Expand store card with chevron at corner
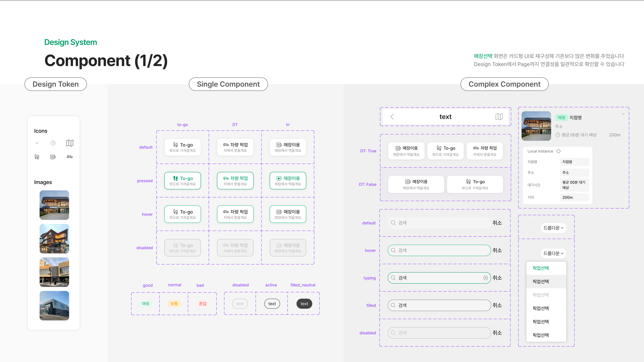Screen dimensions: 644x362 [x=623, y=114]
